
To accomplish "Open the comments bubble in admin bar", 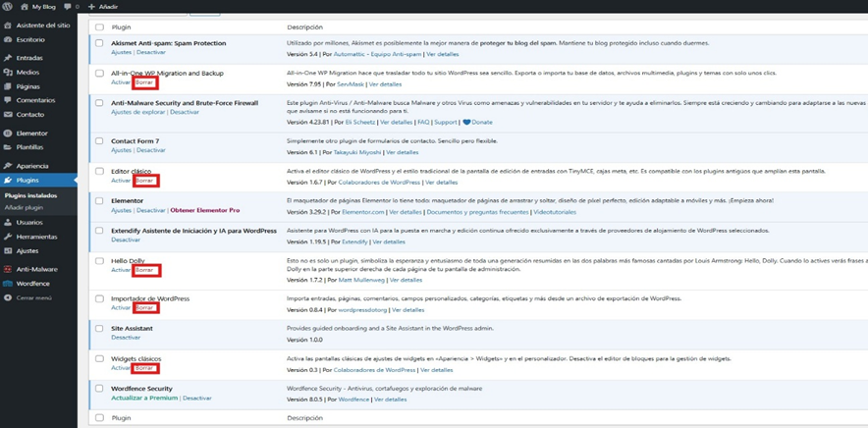I will tap(68, 7).
